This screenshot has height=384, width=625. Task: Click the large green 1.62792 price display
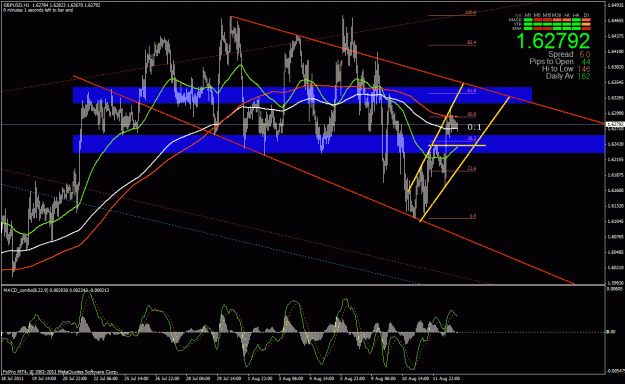553,41
